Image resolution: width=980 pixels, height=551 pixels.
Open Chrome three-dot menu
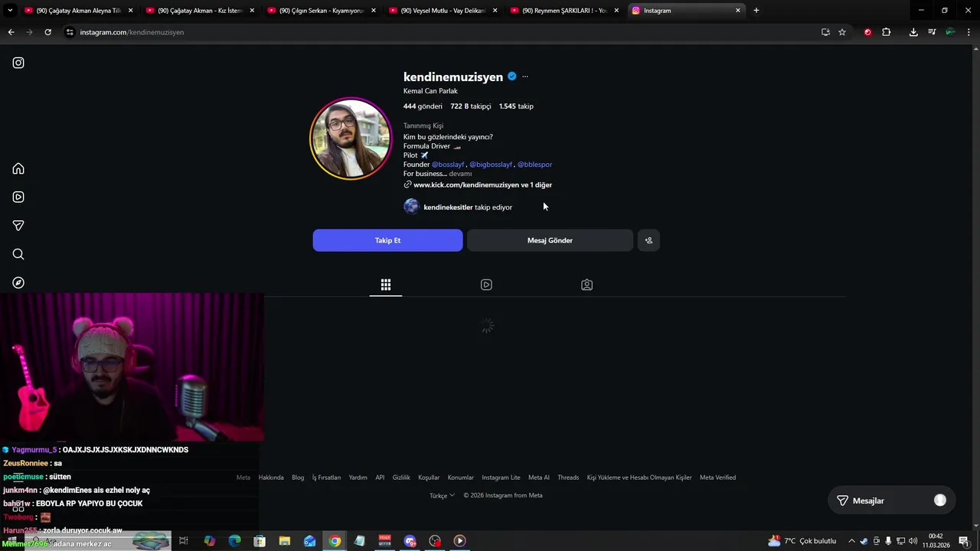[969, 32]
